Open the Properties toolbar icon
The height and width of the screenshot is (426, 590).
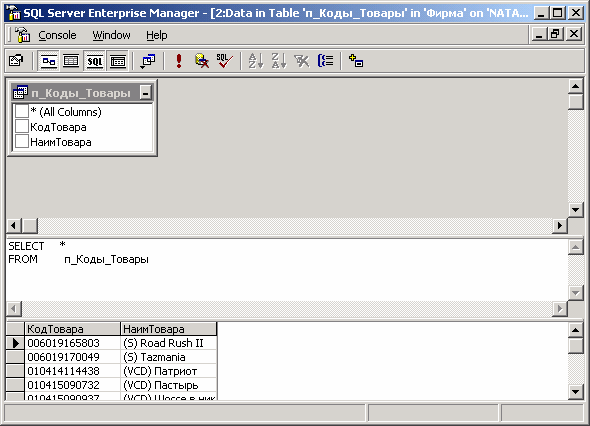click(16, 61)
